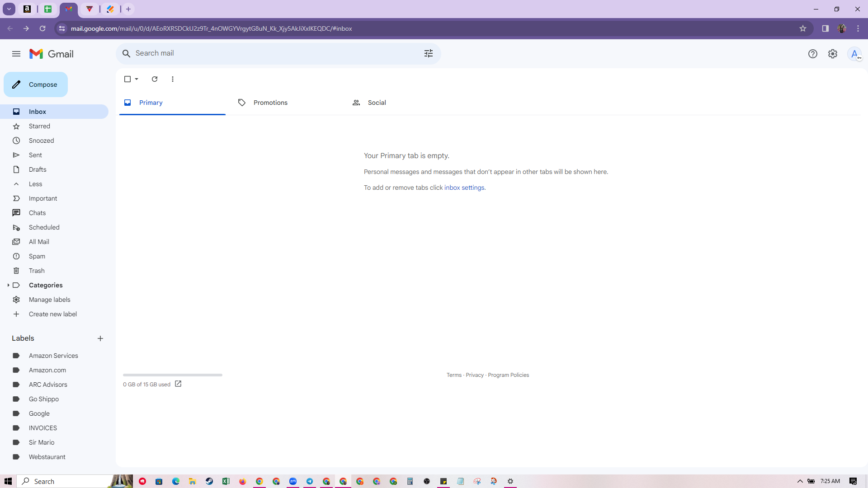
Task: Open the Google account avatar
Action: (854, 54)
